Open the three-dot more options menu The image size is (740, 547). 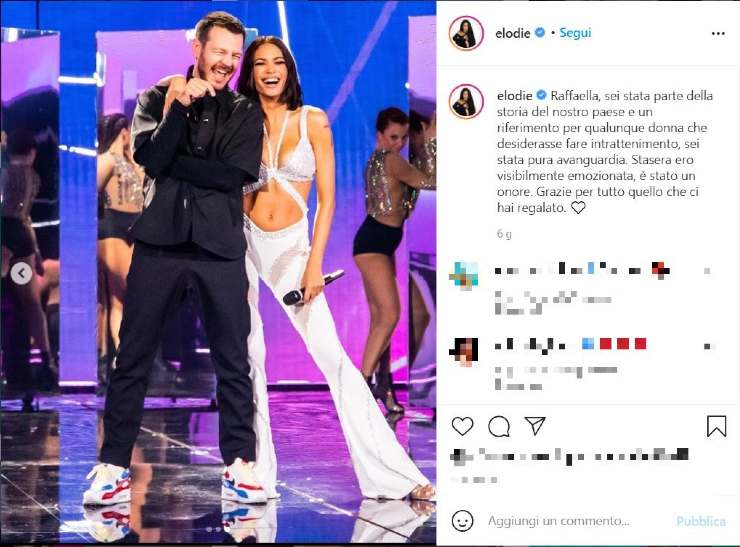(x=718, y=34)
